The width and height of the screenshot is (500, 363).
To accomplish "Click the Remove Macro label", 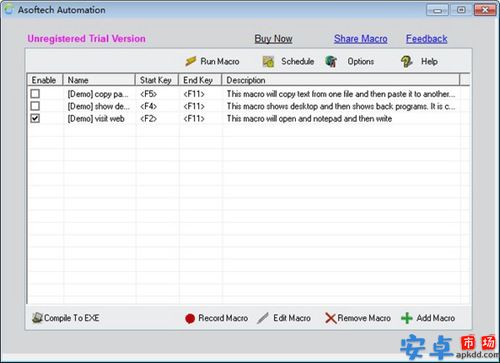I will coord(364,318).
